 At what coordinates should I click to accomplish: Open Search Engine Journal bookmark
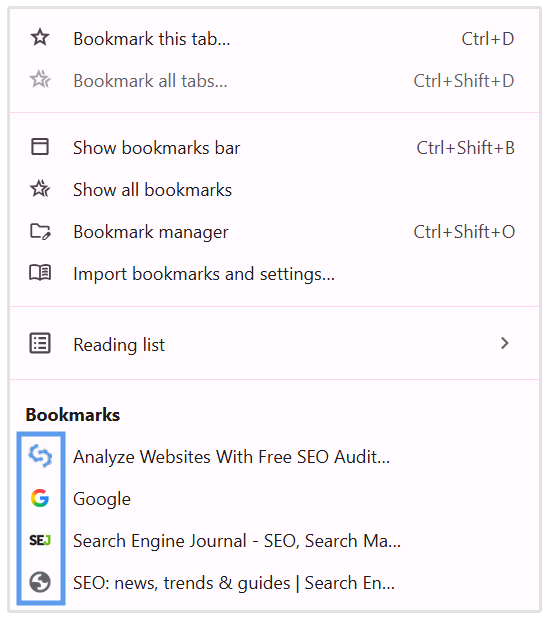[x=274, y=541]
